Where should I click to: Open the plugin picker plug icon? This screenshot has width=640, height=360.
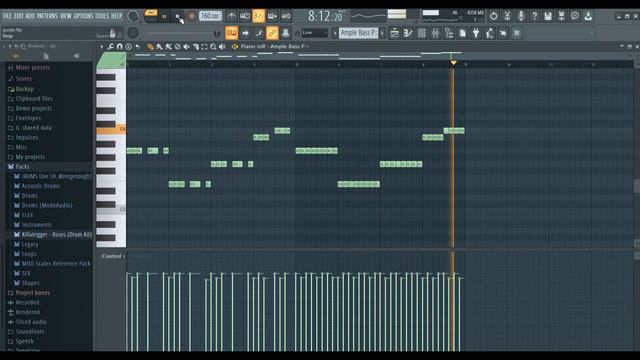[476, 33]
